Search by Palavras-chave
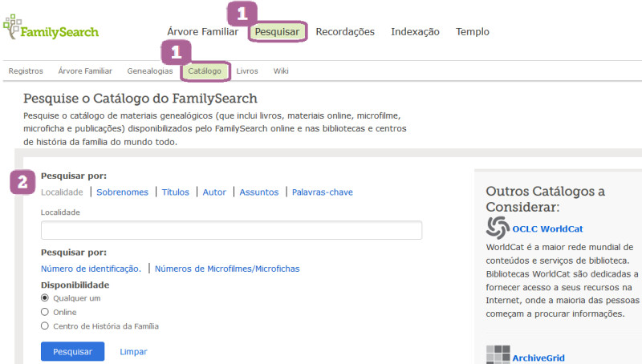The width and height of the screenshot is (642, 364). pos(323,192)
